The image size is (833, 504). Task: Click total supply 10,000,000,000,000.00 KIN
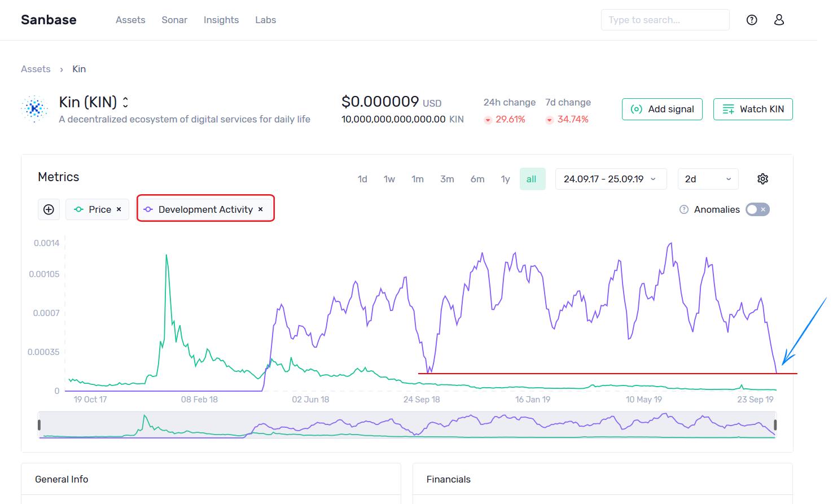pos(402,119)
